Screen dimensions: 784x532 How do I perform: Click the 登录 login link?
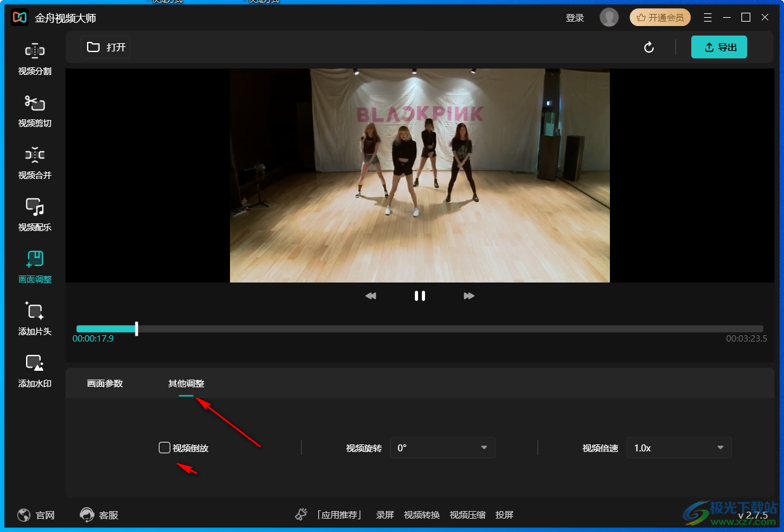pos(575,18)
